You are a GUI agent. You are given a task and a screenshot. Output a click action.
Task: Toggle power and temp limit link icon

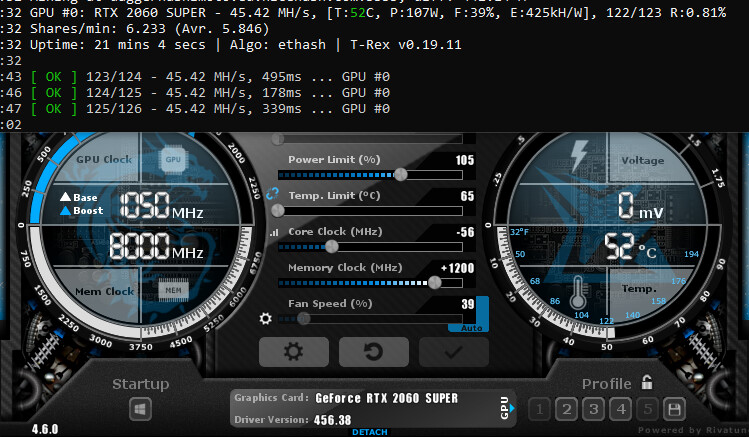pos(272,193)
